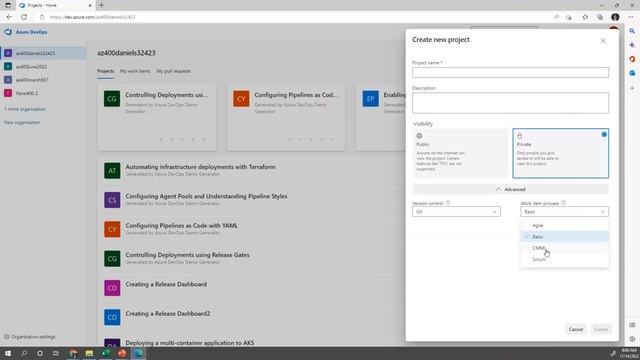The image size is (640, 360).
Task: Open the Creating a Release Dashboard2 icon
Action: [112, 318]
